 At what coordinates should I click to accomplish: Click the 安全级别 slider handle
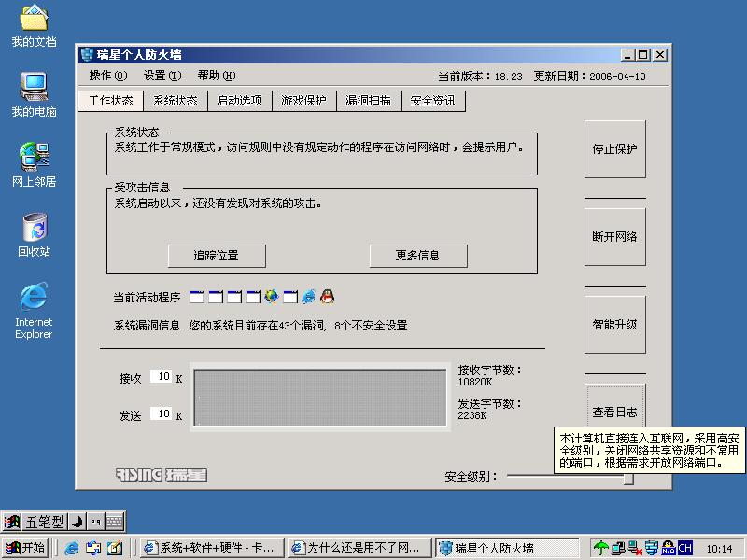(628, 479)
